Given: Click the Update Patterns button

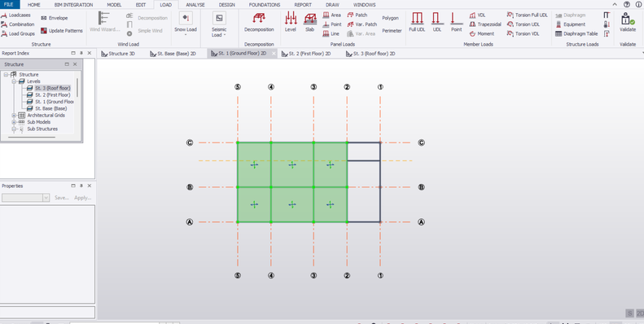Looking at the screenshot, I should (62, 31).
